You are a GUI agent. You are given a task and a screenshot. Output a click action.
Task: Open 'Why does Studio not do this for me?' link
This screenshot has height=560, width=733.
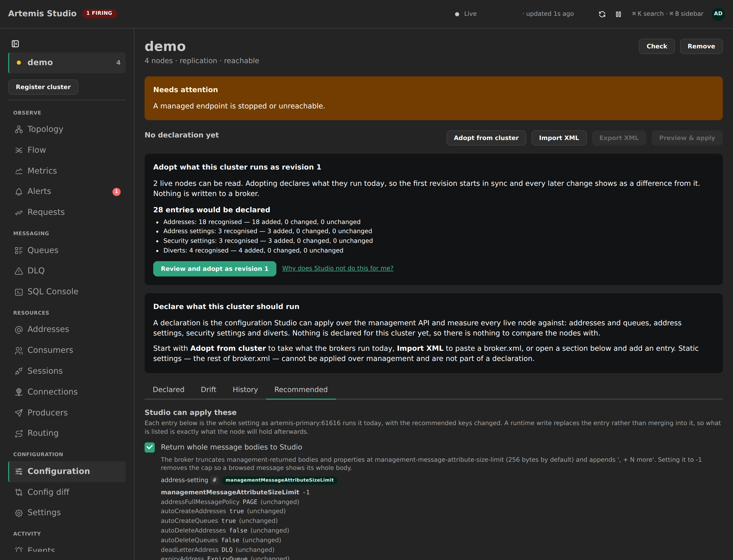coord(338,268)
